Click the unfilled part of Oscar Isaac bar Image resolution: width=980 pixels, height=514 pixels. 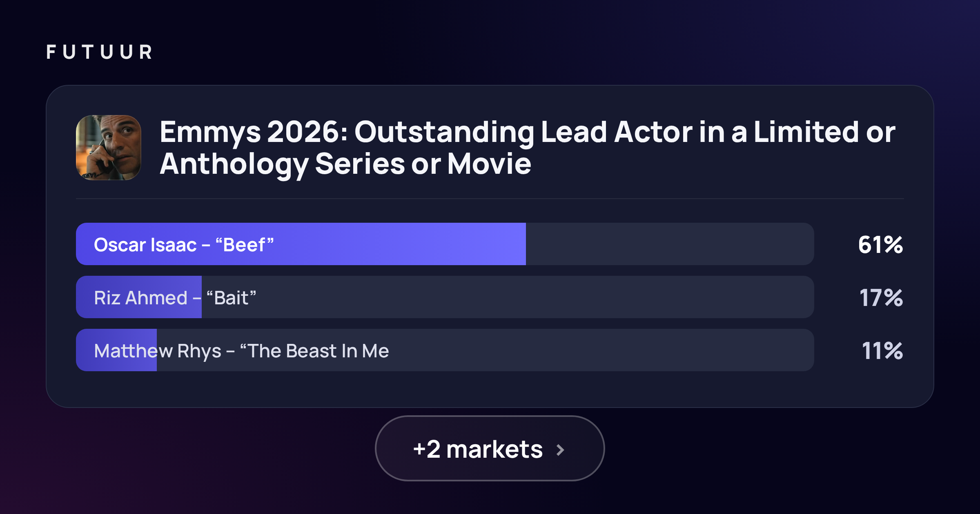click(x=670, y=244)
